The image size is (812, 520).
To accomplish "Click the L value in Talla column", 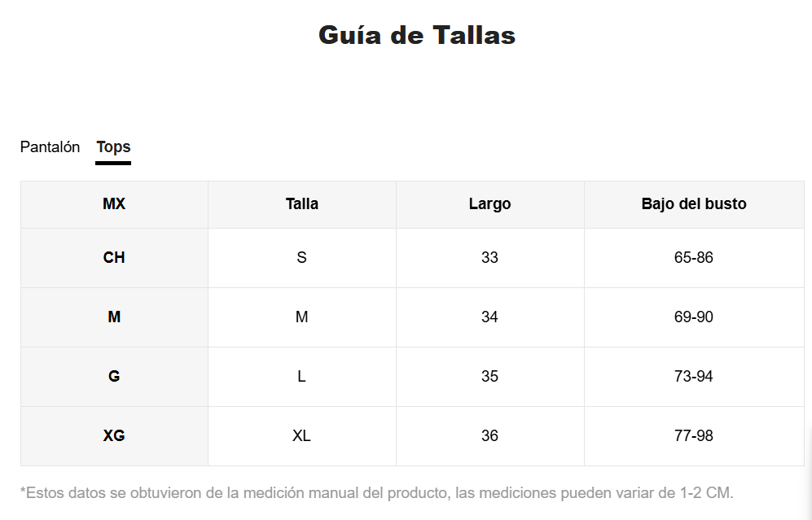I will 302,376.
